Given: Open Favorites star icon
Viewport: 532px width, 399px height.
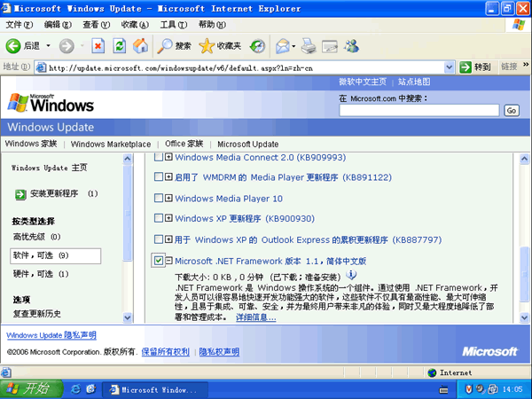Looking at the screenshot, I should (x=207, y=46).
